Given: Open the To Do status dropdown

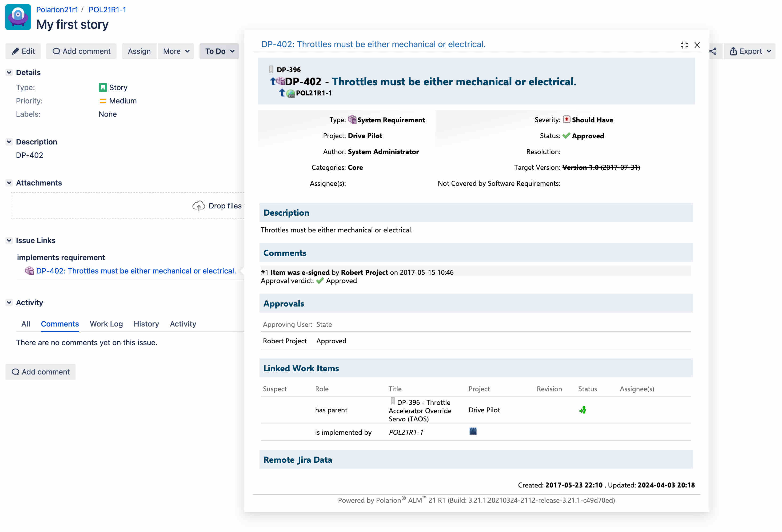Looking at the screenshot, I should [x=220, y=51].
